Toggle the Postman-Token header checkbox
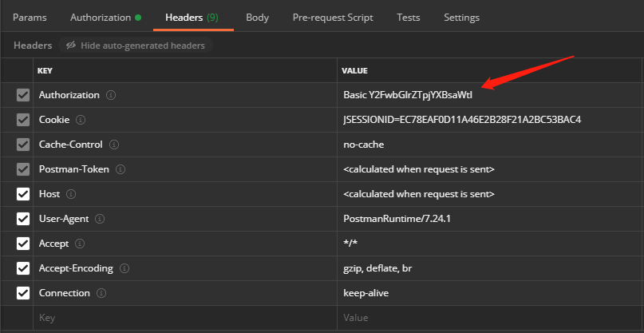Image resolution: width=644 pixels, height=333 pixels. (x=23, y=169)
